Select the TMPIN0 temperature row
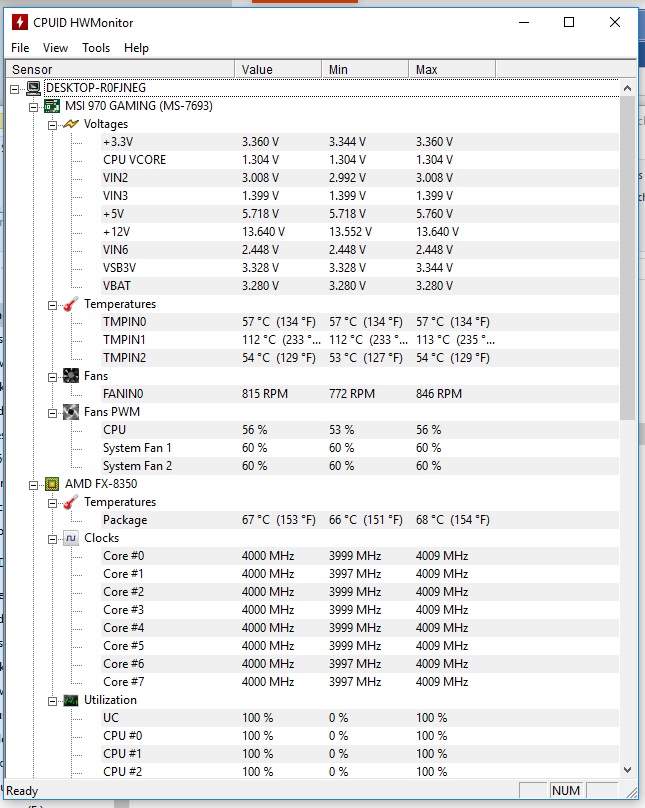Screen dimensions: 645x808 point(360,322)
